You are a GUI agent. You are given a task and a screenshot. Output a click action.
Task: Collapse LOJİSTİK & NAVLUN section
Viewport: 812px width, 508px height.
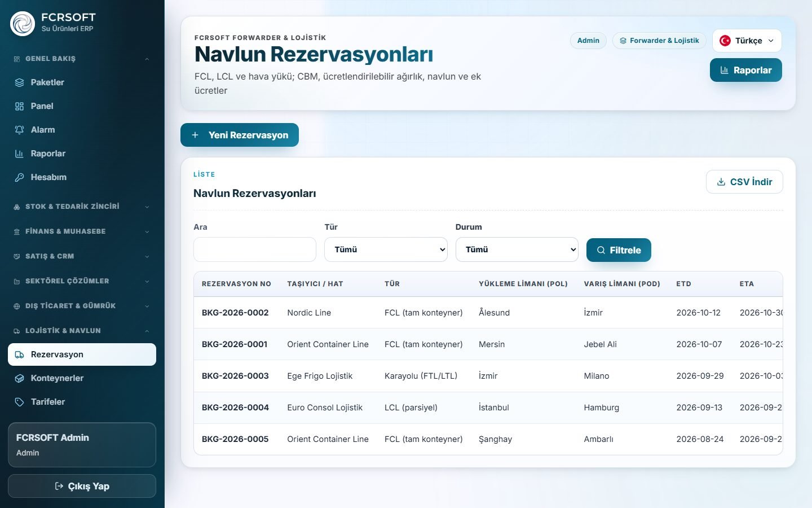(x=82, y=331)
